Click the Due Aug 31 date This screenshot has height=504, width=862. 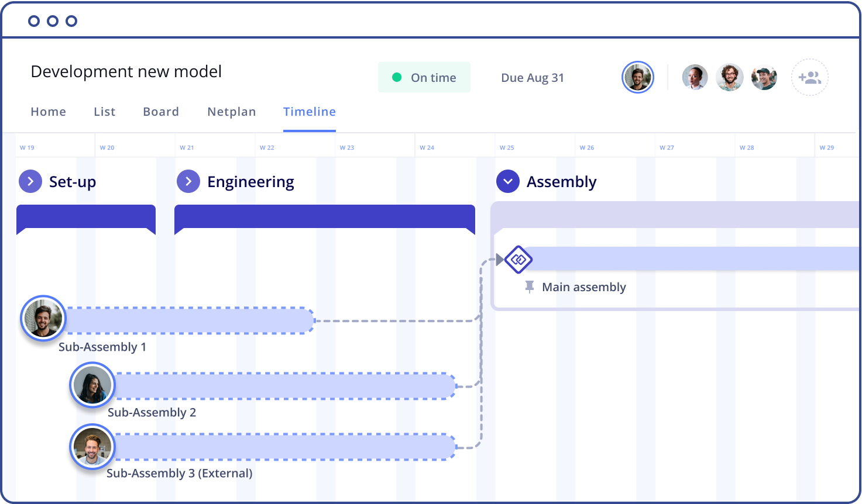pos(533,78)
